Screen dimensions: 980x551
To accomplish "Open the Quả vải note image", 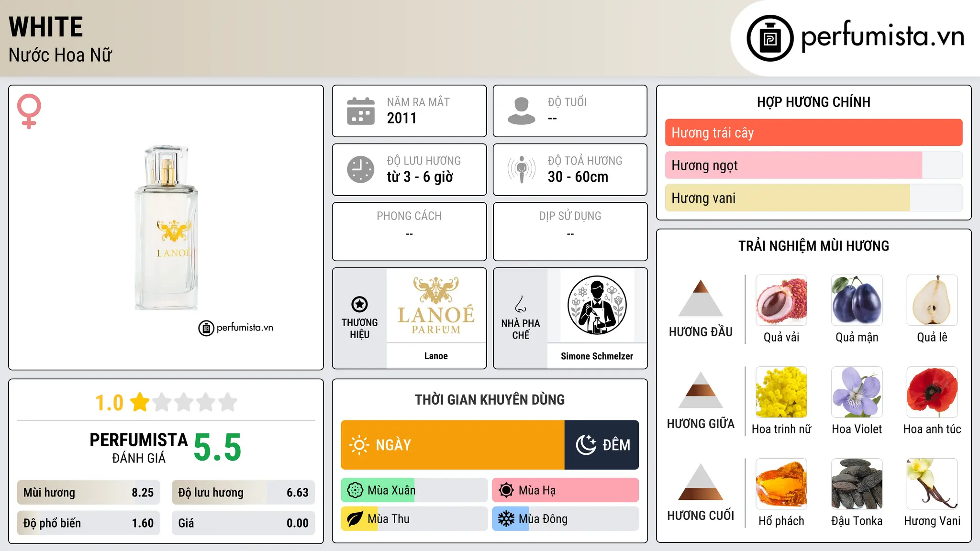I will [x=781, y=300].
